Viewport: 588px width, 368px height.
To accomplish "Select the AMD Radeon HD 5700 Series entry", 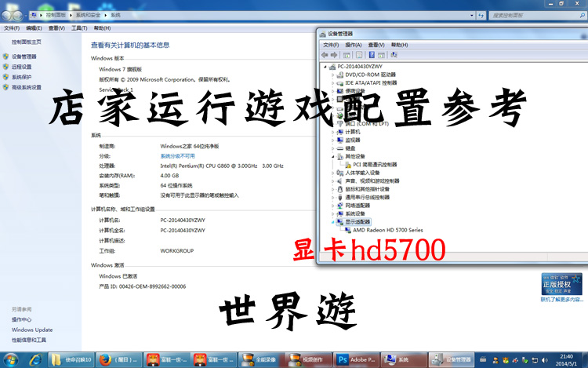I will tap(388, 230).
